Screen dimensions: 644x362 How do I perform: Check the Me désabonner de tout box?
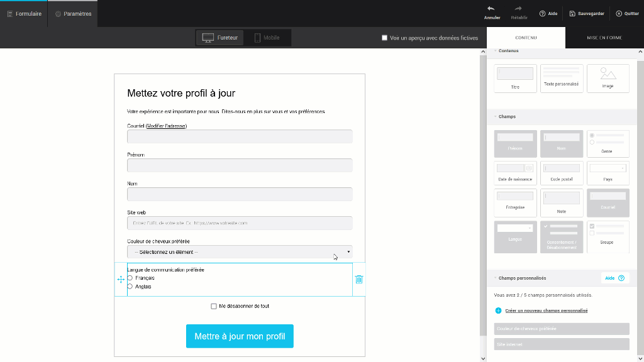pyautogui.click(x=214, y=306)
